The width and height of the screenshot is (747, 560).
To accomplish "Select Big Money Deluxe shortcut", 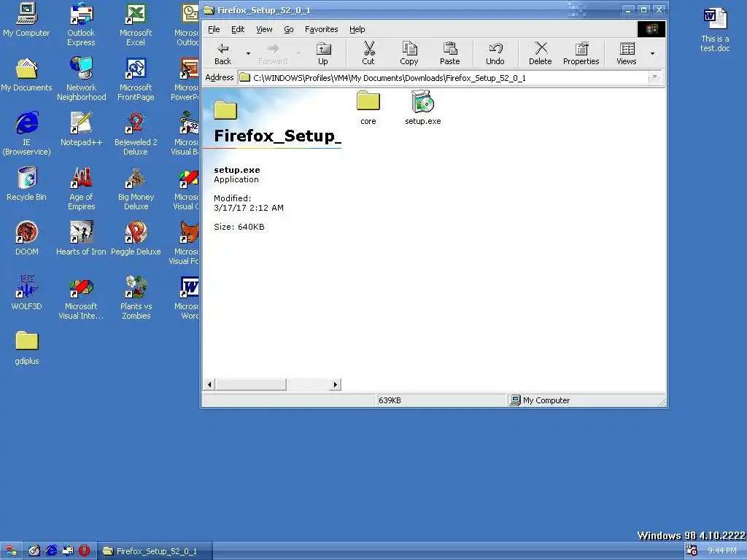I will click(x=136, y=189).
